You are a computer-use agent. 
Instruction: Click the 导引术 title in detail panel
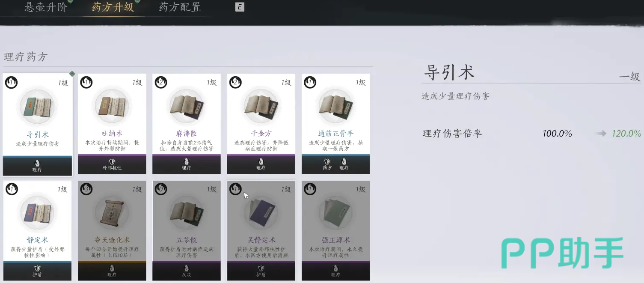[x=449, y=72]
